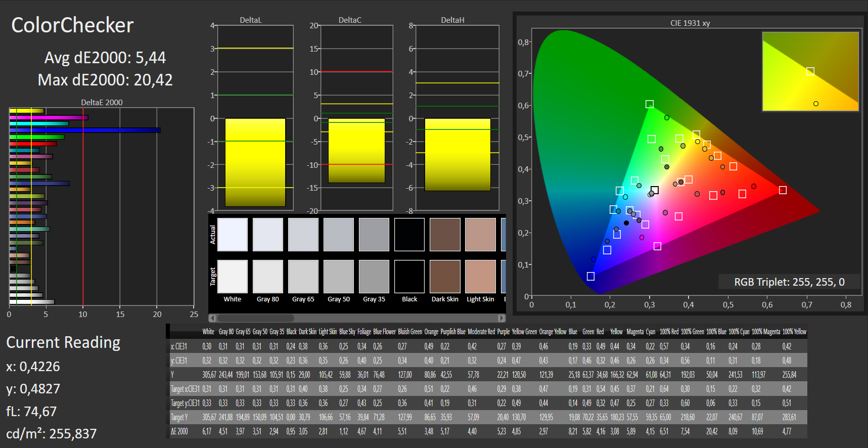The height and width of the screenshot is (448, 868).
Task: Click the yellow DeltaL bar graph
Action: pos(255,162)
